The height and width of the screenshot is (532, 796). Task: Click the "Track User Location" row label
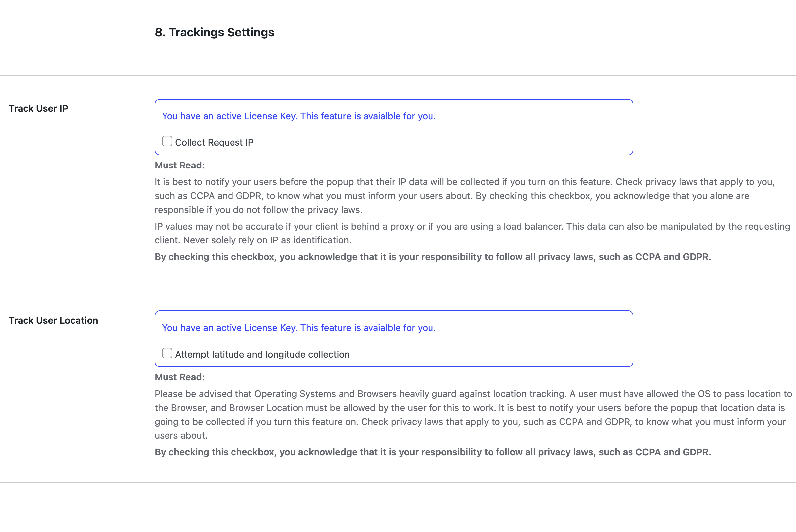point(53,320)
